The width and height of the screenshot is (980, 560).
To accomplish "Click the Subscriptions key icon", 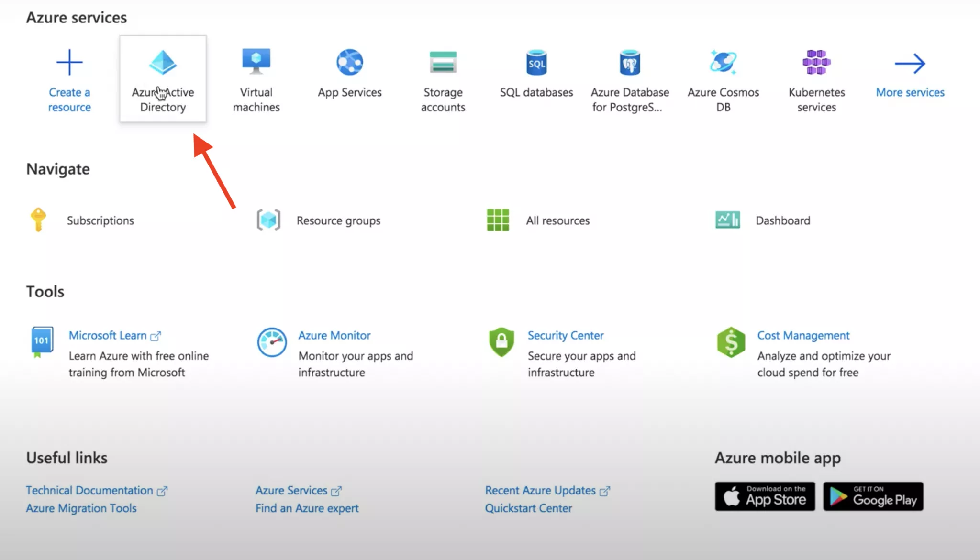I will [38, 220].
